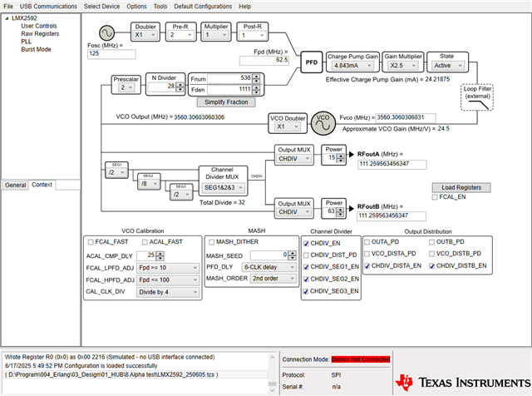Viewport: 532px width, 396px height.
Task: Open the RFoutA Output MUX dropdown
Action: click(294, 159)
